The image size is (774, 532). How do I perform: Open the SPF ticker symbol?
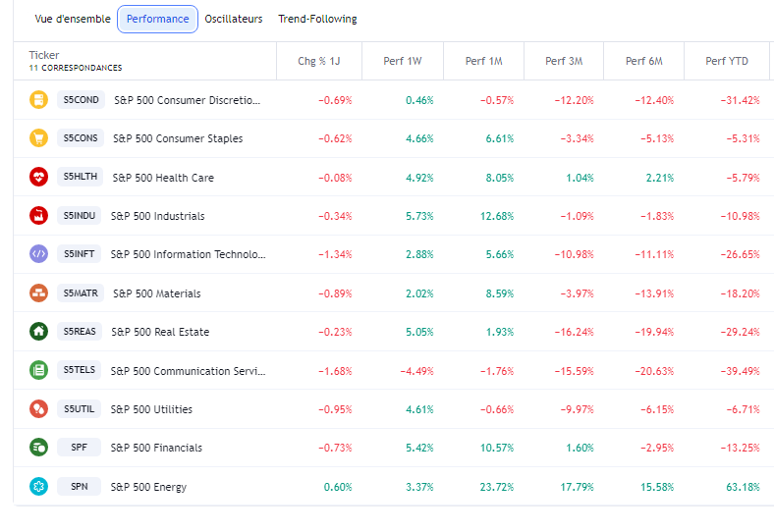pyautogui.click(x=80, y=448)
